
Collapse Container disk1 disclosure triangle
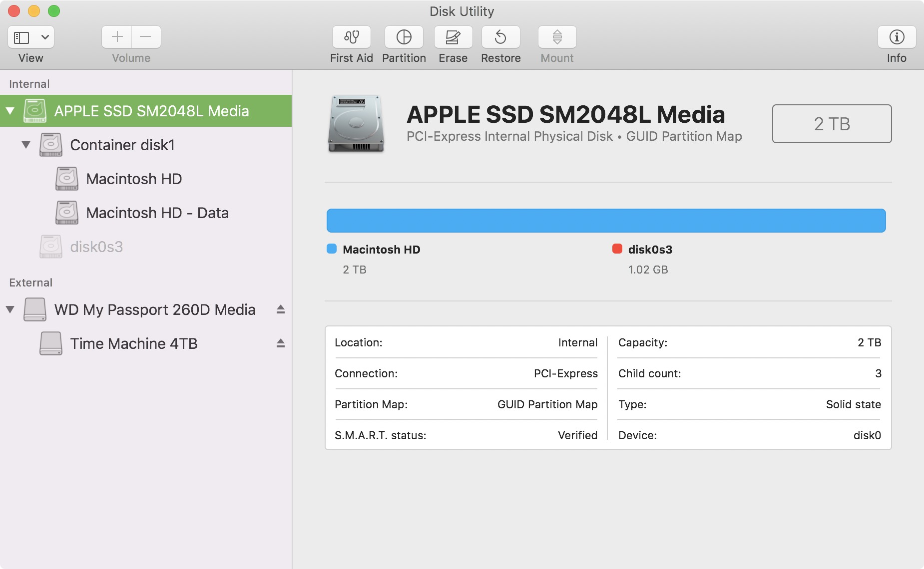tap(26, 145)
